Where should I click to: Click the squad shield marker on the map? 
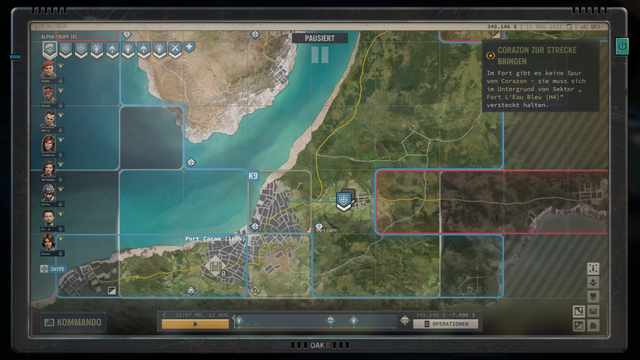(344, 201)
